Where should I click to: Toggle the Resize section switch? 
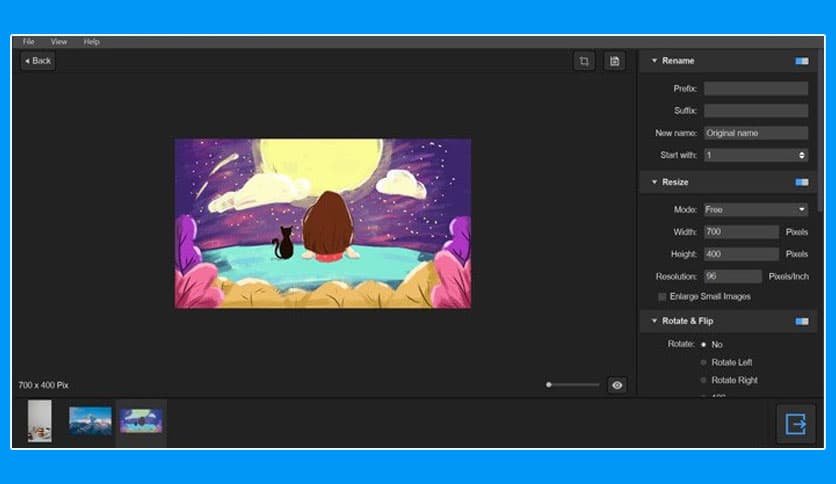pyautogui.click(x=801, y=182)
